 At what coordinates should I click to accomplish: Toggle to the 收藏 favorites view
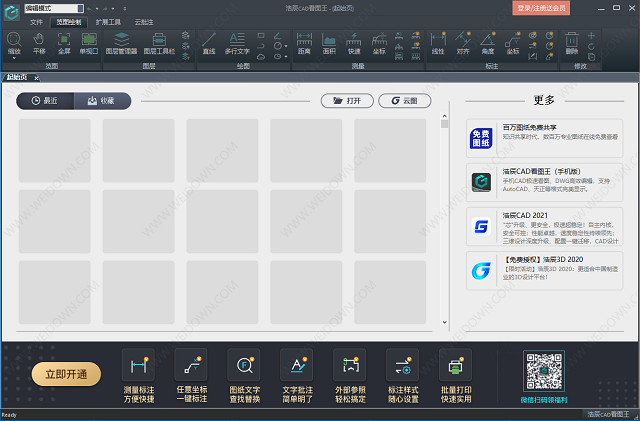[x=102, y=101]
